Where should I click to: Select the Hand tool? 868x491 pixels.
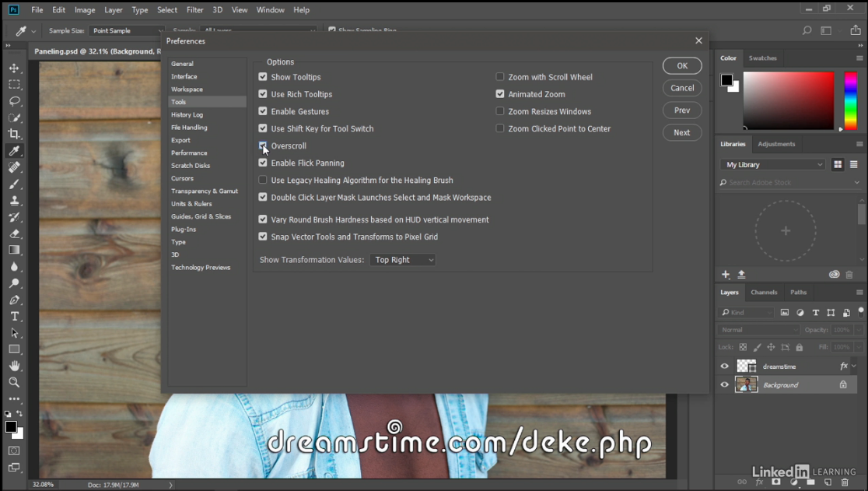(x=15, y=366)
